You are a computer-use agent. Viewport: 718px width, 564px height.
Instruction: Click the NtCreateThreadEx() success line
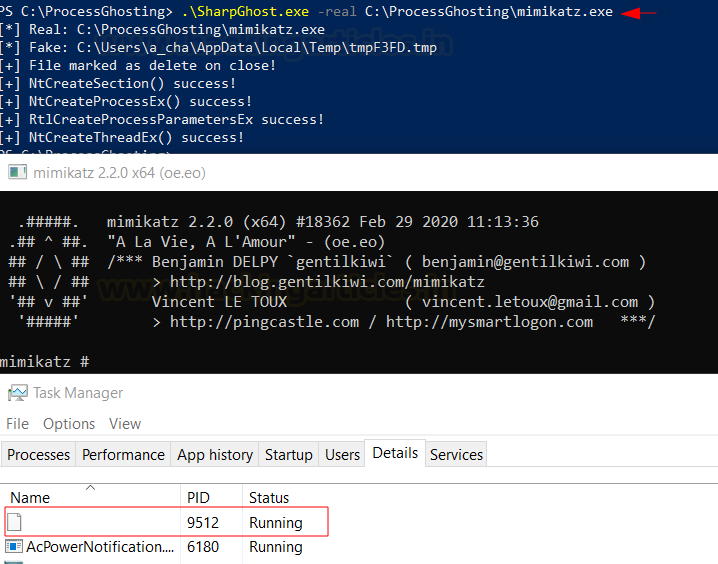(122, 137)
